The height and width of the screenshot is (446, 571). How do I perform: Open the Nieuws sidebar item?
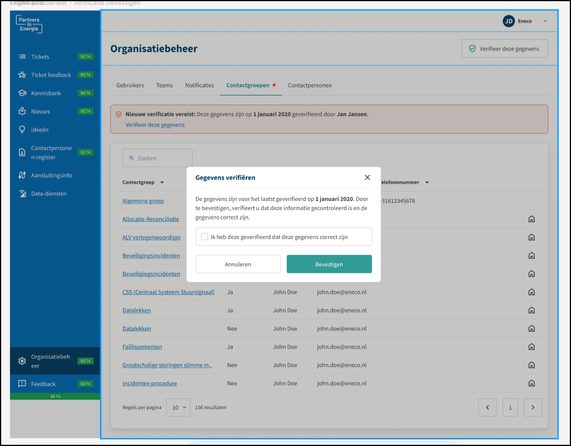click(55, 111)
